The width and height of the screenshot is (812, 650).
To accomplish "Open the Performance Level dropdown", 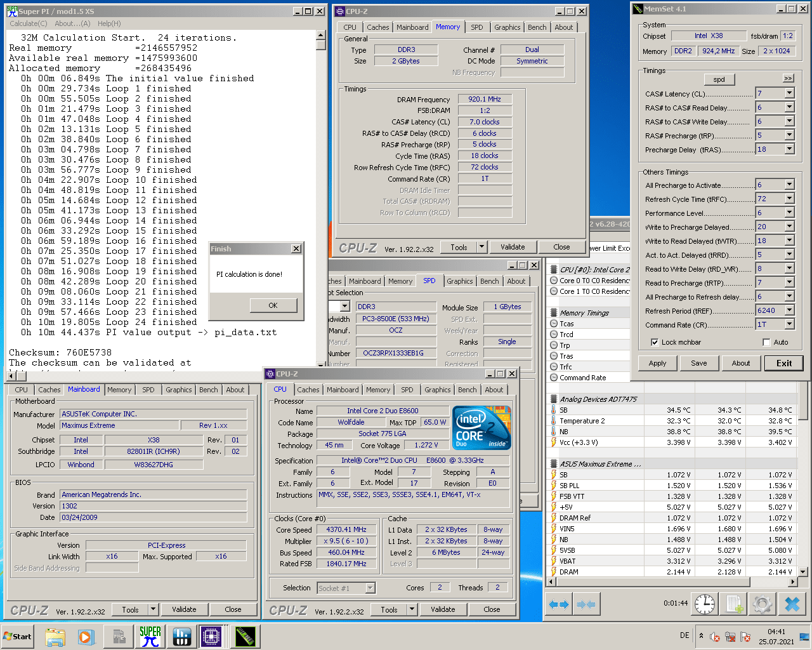I will (x=790, y=213).
